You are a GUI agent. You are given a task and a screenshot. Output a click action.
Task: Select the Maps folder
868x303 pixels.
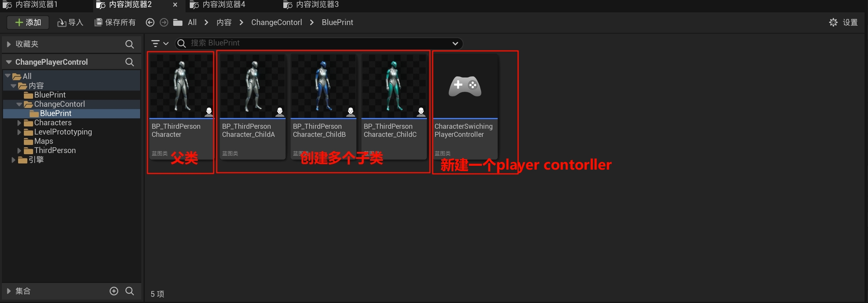[x=43, y=141]
